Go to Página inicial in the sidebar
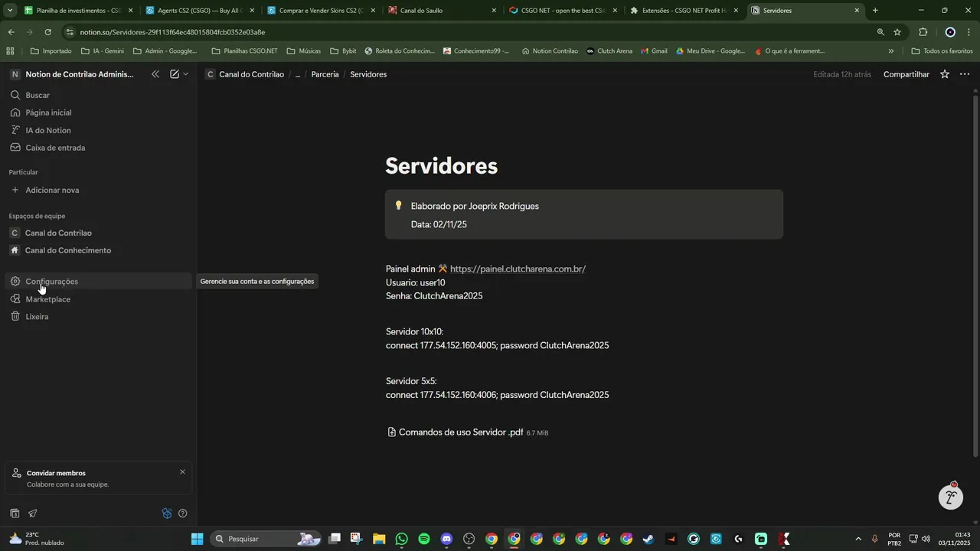 pos(98,112)
